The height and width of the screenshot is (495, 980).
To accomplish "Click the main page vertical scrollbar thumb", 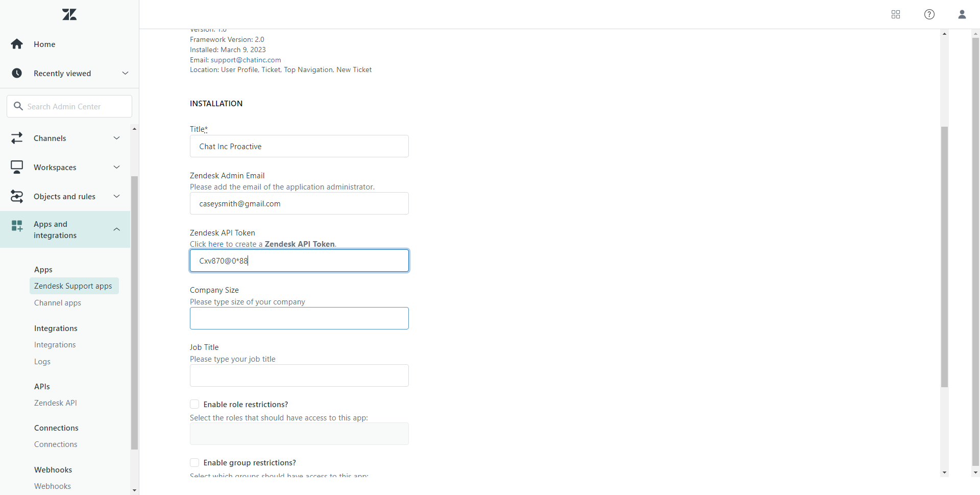I will pos(944,255).
